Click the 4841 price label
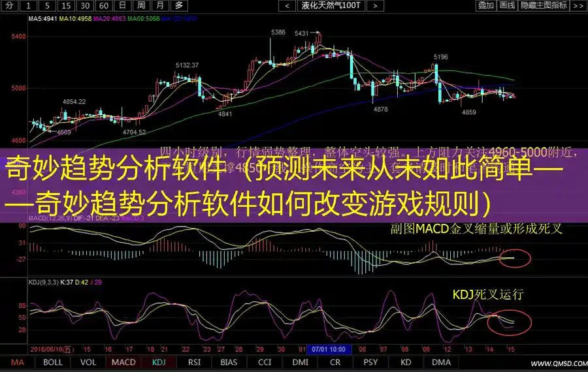Image resolution: width=588 pixels, height=372 pixels. pyautogui.click(x=225, y=114)
